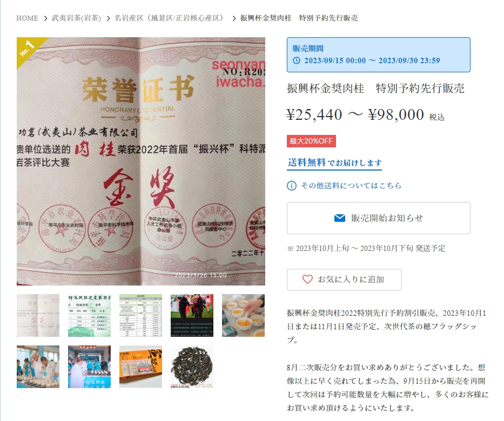Click the heart icon to add a favorite
Image resolution: width=504 pixels, height=421 pixels.
(307, 280)
